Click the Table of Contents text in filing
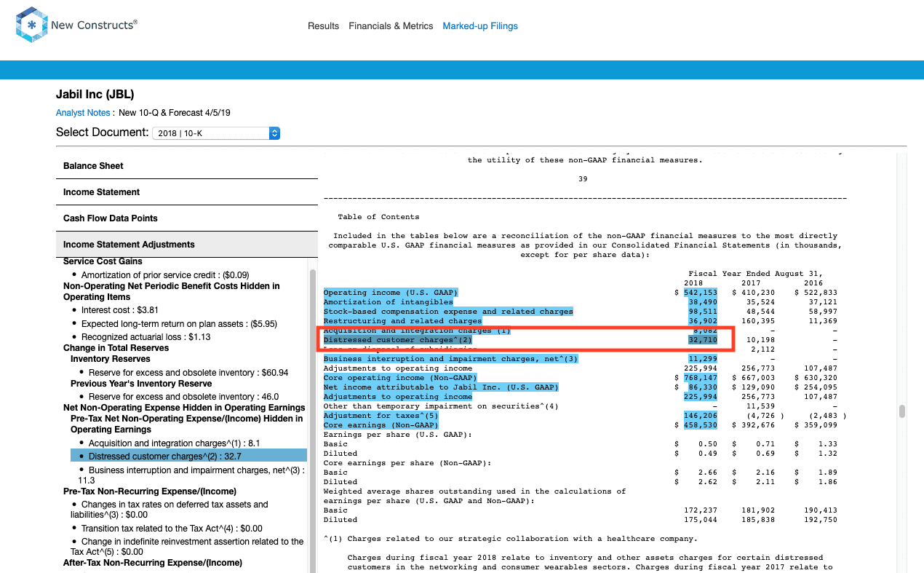924x573 pixels. tap(378, 217)
